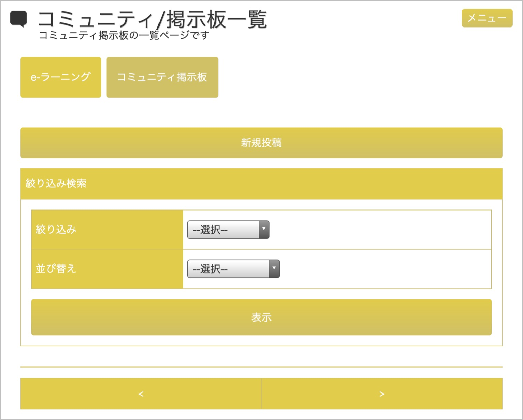This screenshot has height=420, width=523.
Task: Open the 絞り込み filter select box
Action: pyautogui.click(x=223, y=230)
